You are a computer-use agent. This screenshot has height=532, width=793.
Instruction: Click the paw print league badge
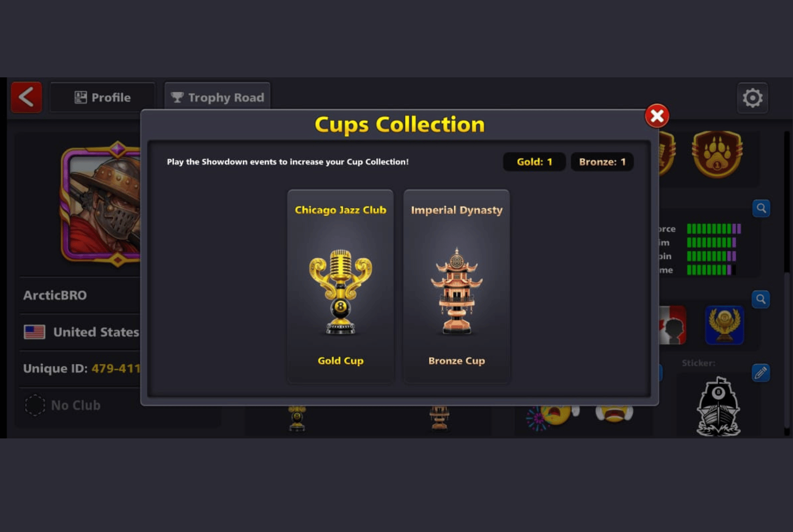(x=717, y=154)
